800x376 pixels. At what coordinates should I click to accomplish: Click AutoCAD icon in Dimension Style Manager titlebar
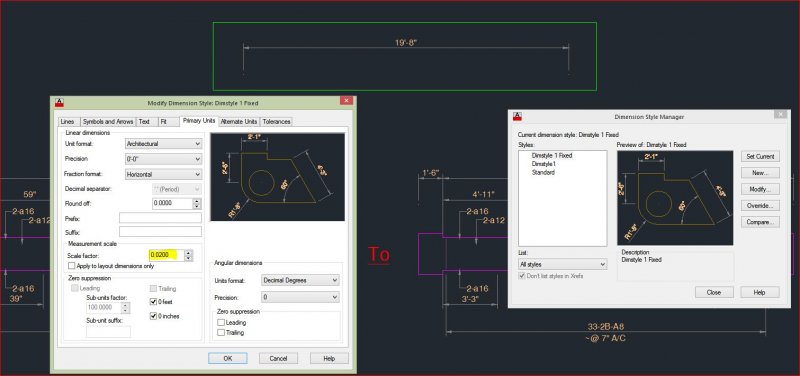(517, 116)
